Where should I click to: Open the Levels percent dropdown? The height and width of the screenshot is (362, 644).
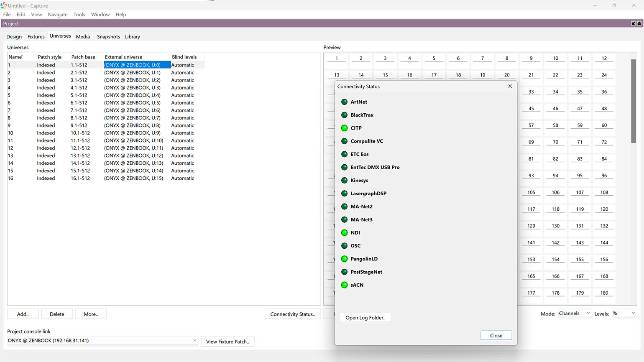click(633, 313)
